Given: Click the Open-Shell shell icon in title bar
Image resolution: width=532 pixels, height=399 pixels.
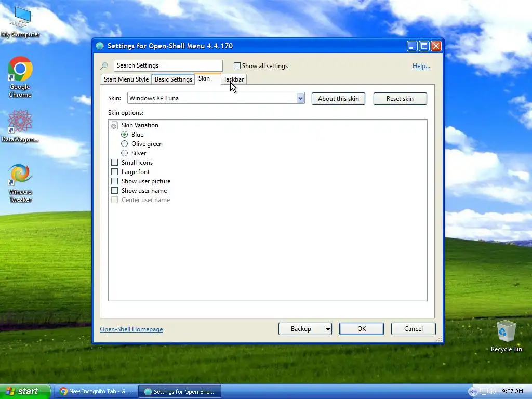Looking at the screenshot, I should pos(100,46).
